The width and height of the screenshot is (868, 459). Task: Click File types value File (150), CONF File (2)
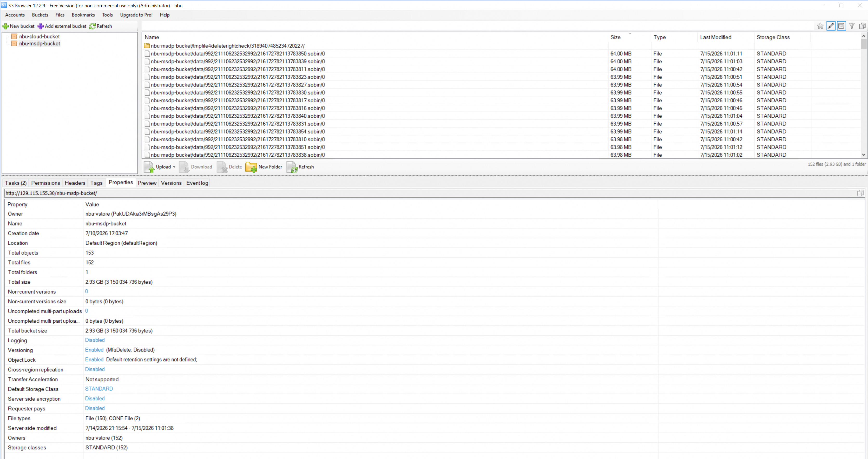click(113, 418)
